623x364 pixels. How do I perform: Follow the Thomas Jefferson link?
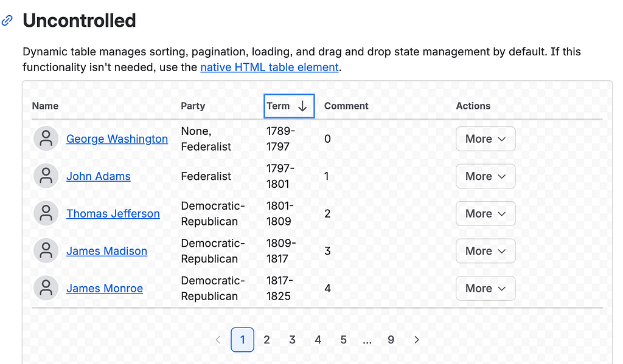pyautogui.click(x=113, y=213)
